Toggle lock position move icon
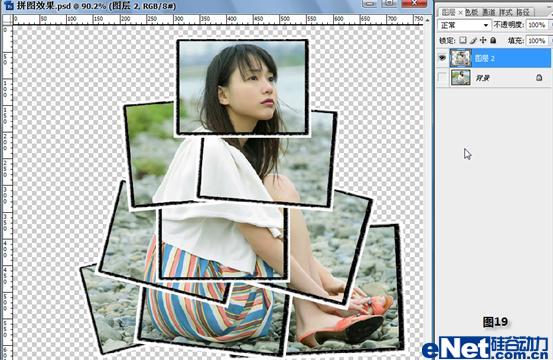Image resolution: width=553 pixels, height=360 pixels. (483, 41)
